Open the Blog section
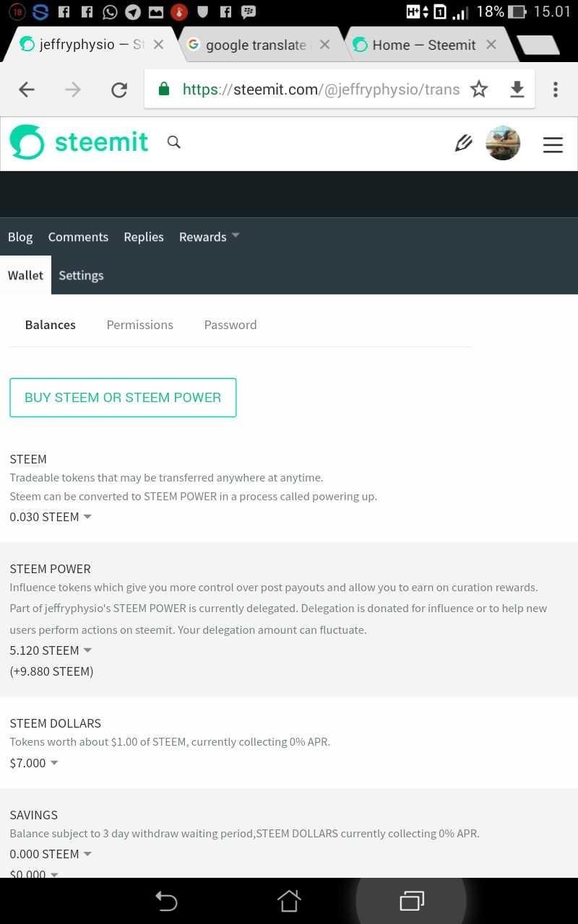 click(x=20, y=237)
